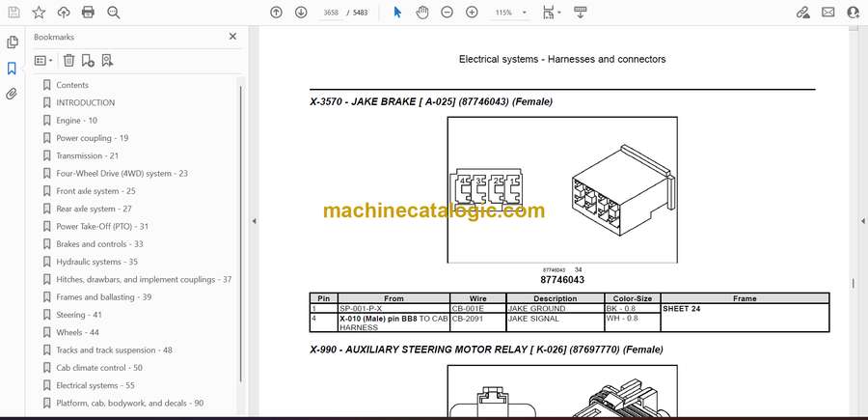This screenshot has height=420, width=868.
Task: Open the INTRODUCTION bookmark
Action: pyautogui.click(x=85, y=102)
